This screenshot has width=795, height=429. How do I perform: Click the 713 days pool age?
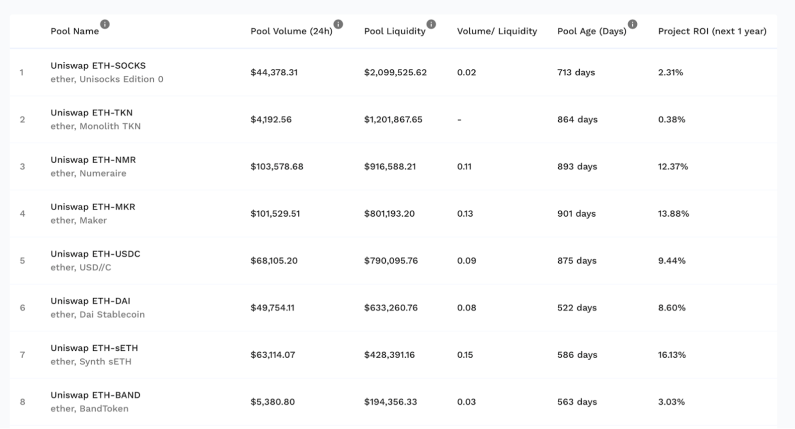576,73
